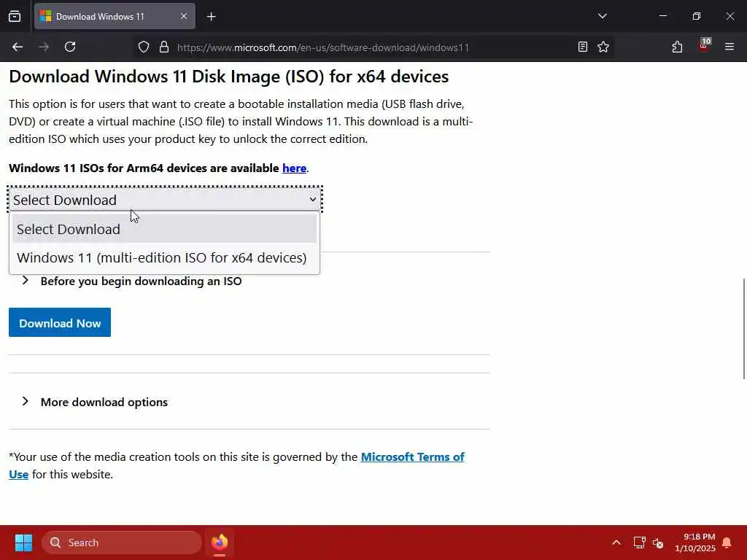Click the blue Download Now button
The image size is (747, 560).
coord(60,322)
